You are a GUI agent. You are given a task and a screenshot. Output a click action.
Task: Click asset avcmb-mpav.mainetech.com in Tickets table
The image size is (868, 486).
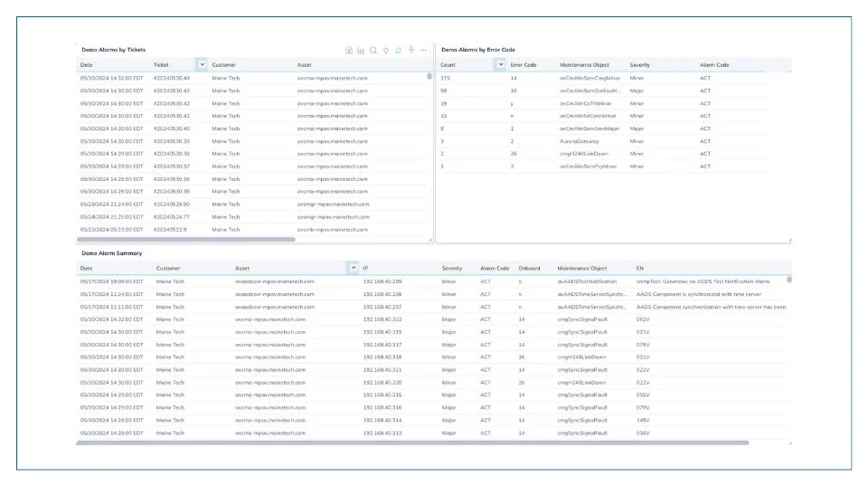pyautogui.click(x=332, y=229)
